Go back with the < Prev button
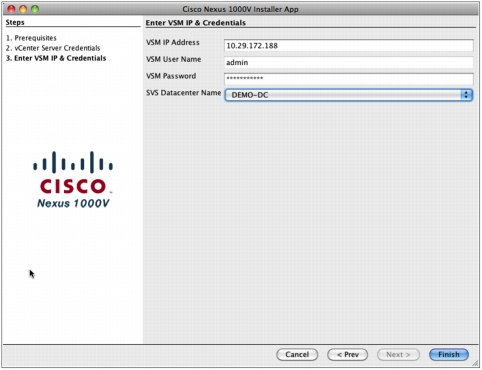 348,354
